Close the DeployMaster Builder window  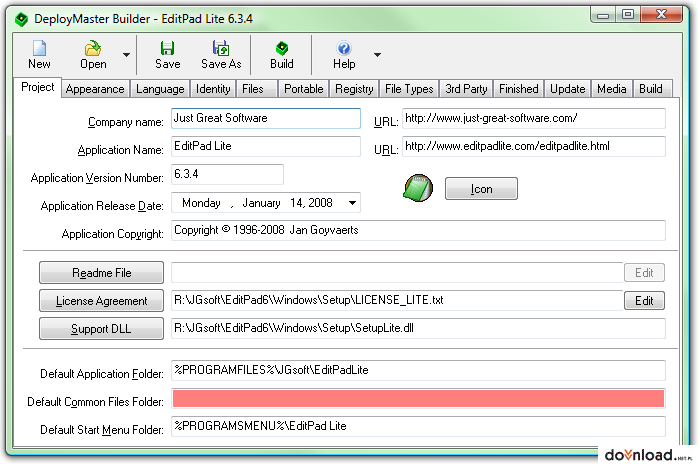pyautogui.click(x=661, y=15)
